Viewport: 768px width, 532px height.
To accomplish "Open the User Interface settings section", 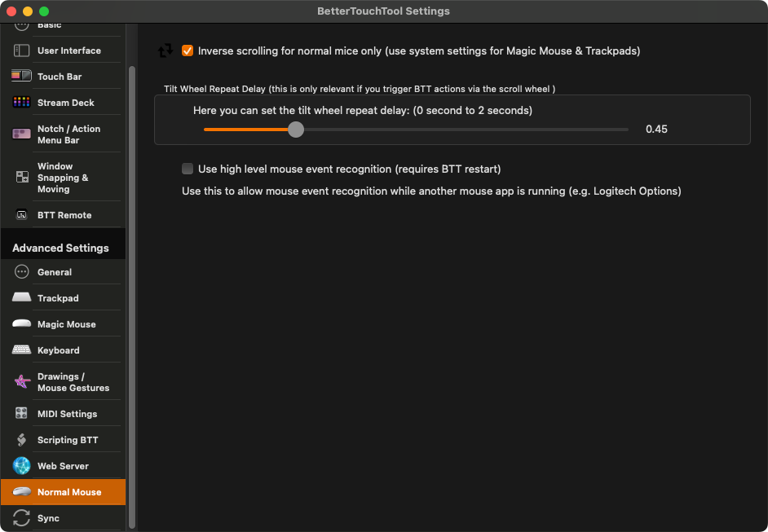I will tap(68, 51).
